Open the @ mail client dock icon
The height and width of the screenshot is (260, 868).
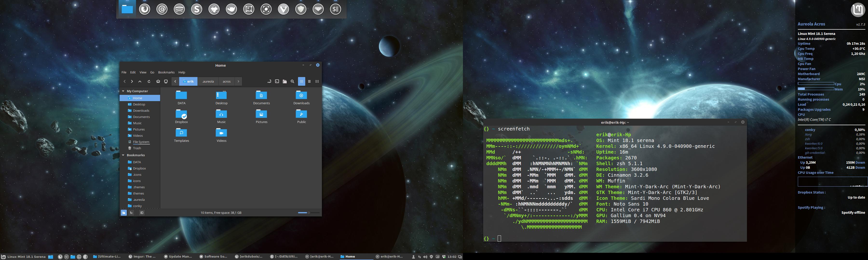[162, 9]
